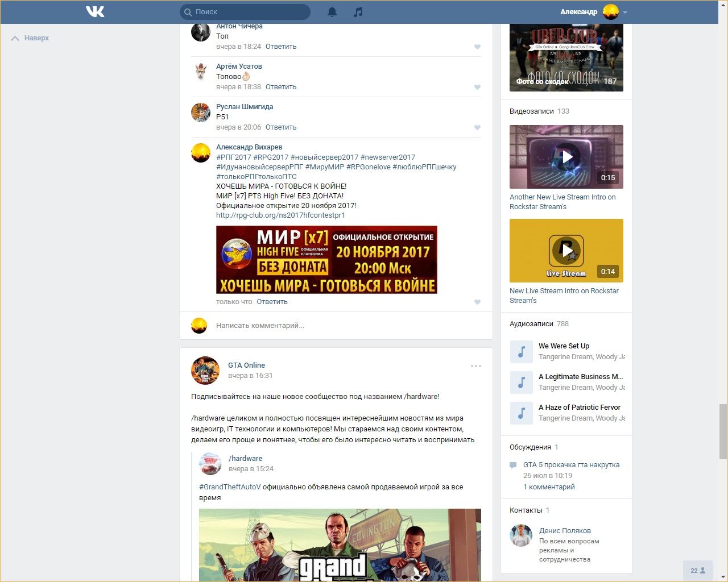Screen dimensions: 728x582
Task: Play 'New Live Stream Intro' video
Action: click(x=566, y=251)
